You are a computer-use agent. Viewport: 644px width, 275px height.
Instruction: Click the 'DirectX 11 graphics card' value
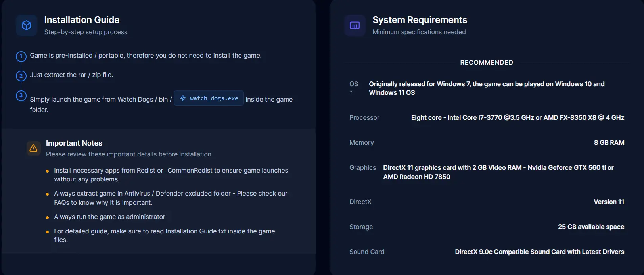tap(498, 172)
